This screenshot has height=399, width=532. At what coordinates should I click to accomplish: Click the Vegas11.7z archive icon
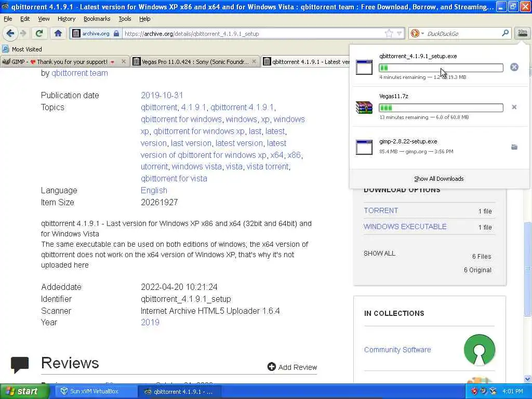point(364,107)
